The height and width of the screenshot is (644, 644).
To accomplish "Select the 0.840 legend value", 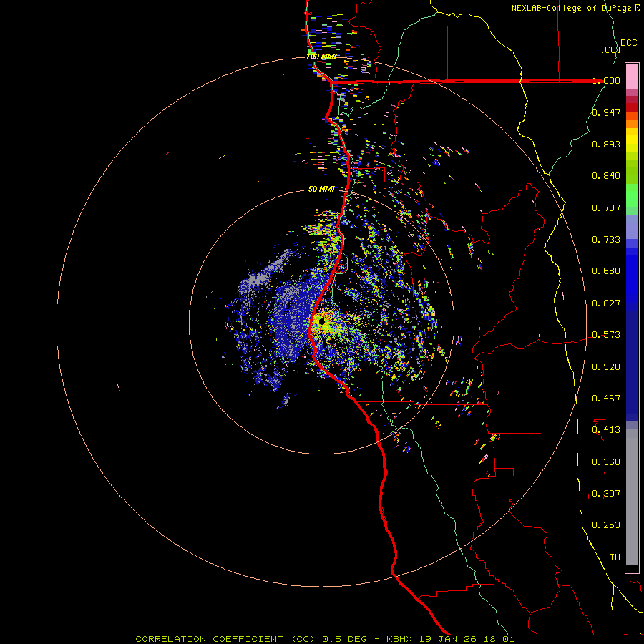I will [x=606, y=175].
